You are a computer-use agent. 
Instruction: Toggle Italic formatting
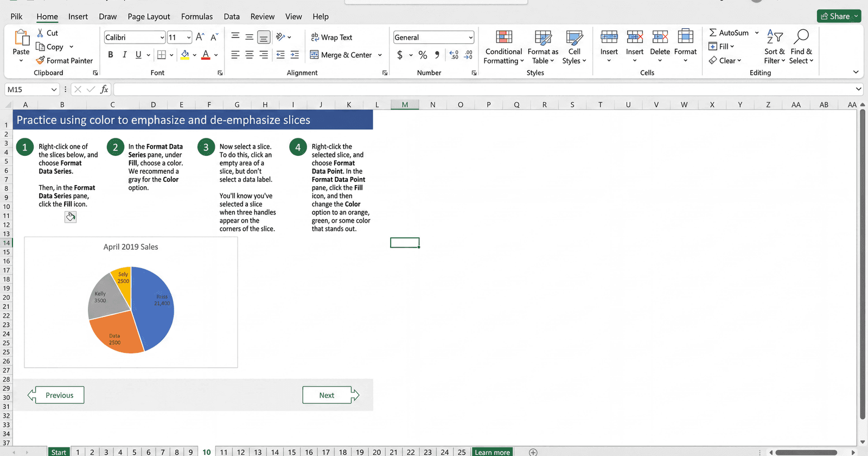(x=125, y=54)
